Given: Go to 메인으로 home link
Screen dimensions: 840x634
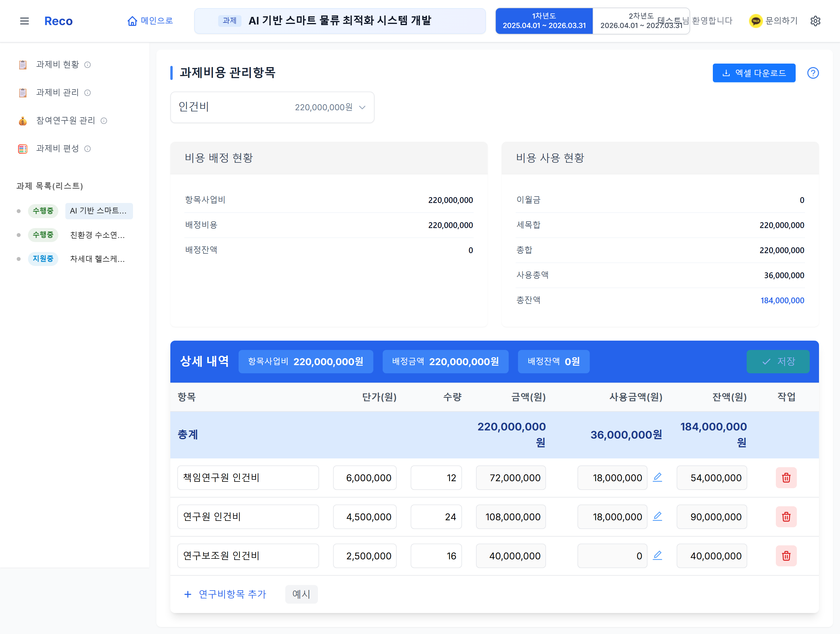Looking at the screenshot, I should tap(150, 20).
